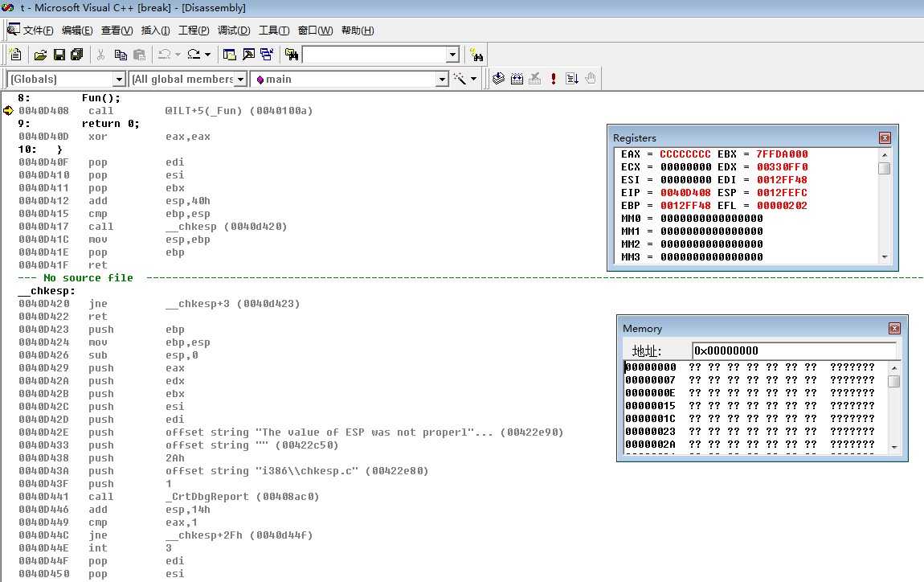The height and width of the screenshot is (582, 924).
Task: Click Registers scrollbar up arrow
Action: click(884, 154)
